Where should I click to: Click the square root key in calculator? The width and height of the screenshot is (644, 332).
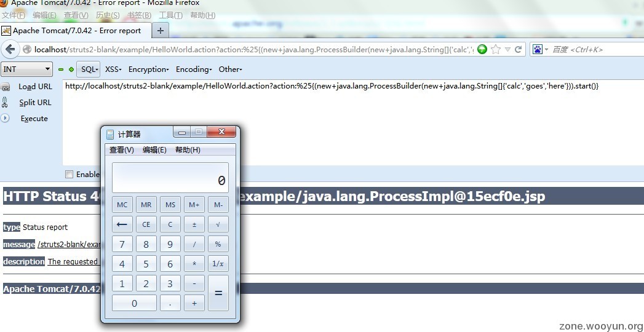click(218, 224)
